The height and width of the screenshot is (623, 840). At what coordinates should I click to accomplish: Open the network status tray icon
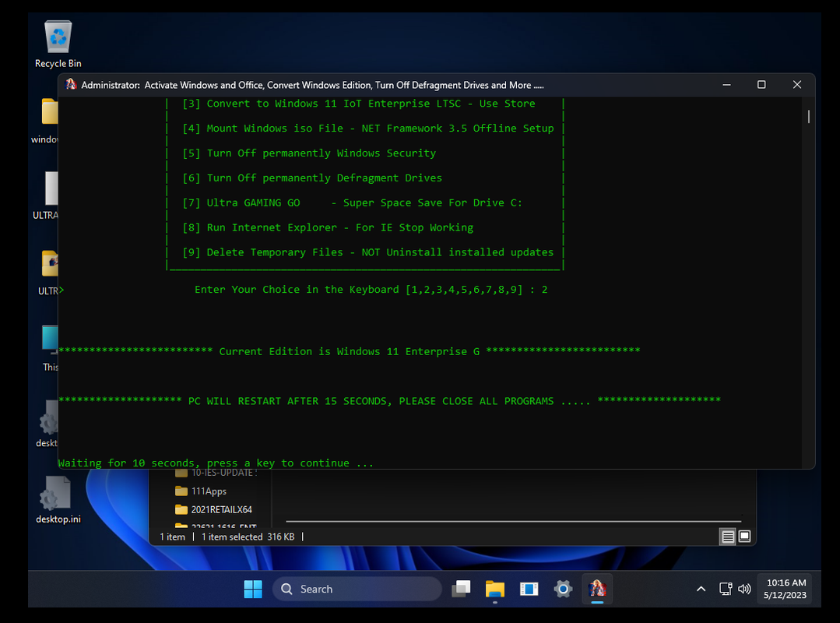click(726, 589)
